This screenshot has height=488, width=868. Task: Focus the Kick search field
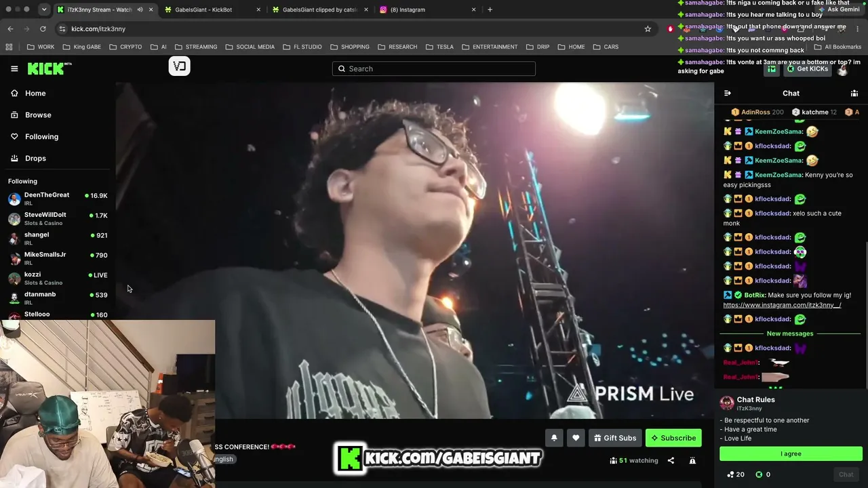pos(434,68)
